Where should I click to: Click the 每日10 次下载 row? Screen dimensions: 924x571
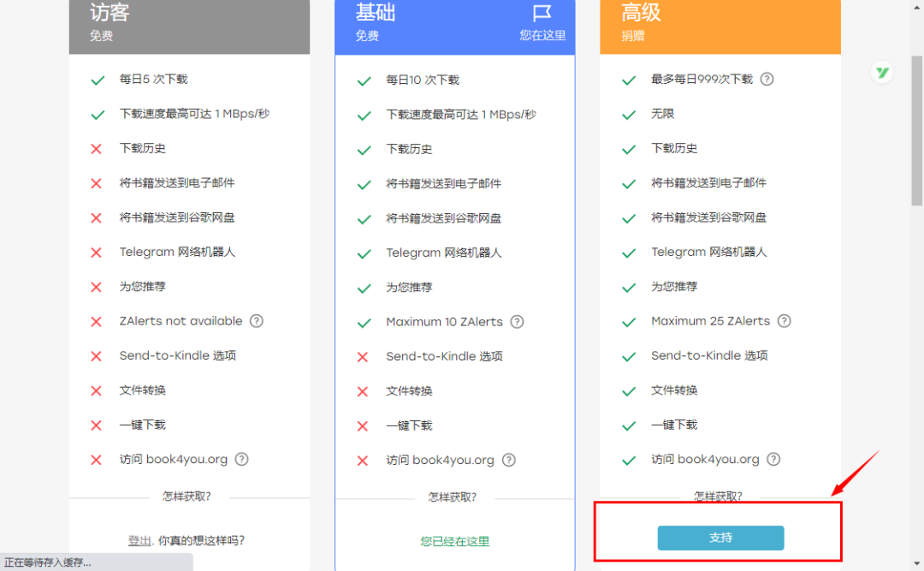click(423, 80)
